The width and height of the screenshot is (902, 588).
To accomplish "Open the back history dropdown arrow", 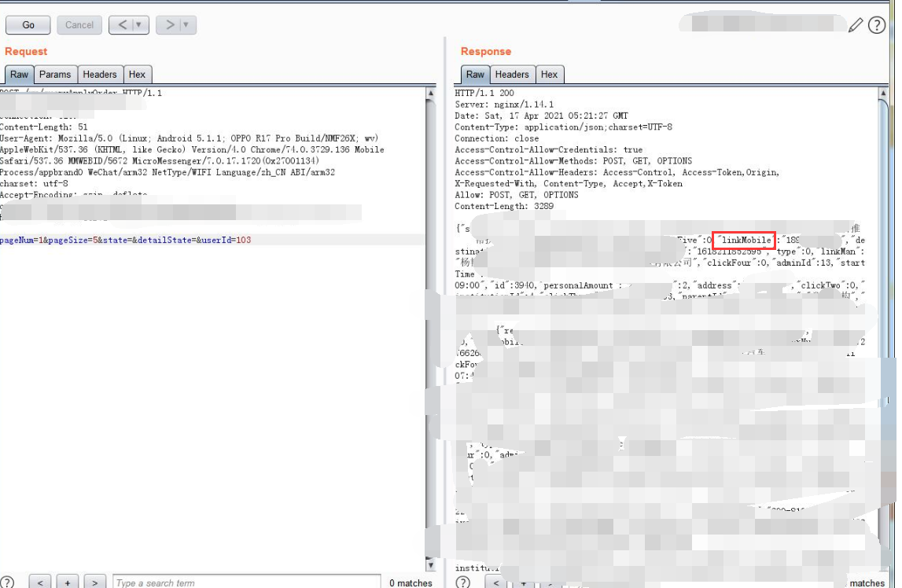I will tap(138, 24).
